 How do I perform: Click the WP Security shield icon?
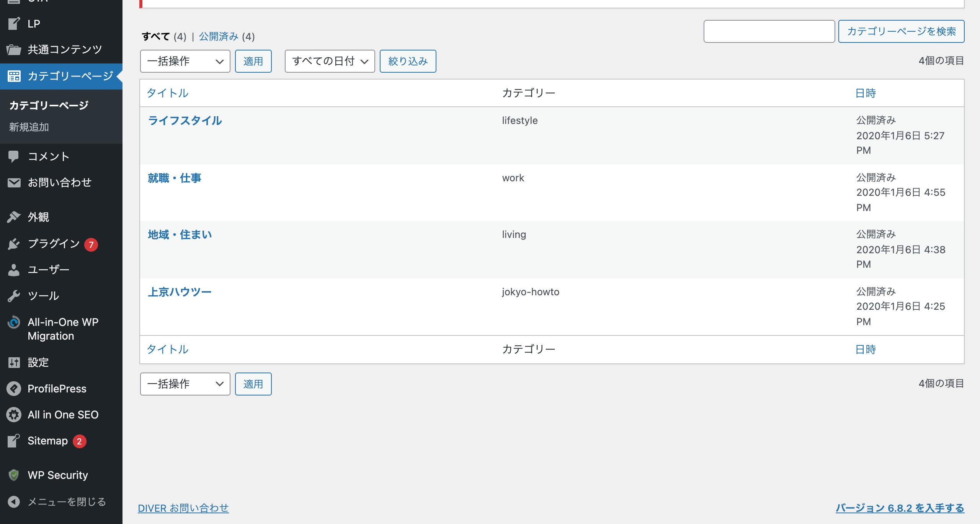14,475
